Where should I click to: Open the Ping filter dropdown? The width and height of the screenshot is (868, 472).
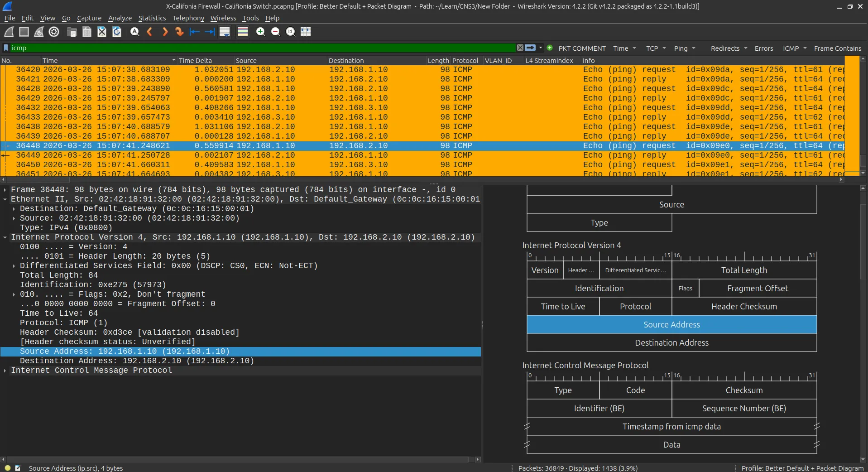[684, 48]
